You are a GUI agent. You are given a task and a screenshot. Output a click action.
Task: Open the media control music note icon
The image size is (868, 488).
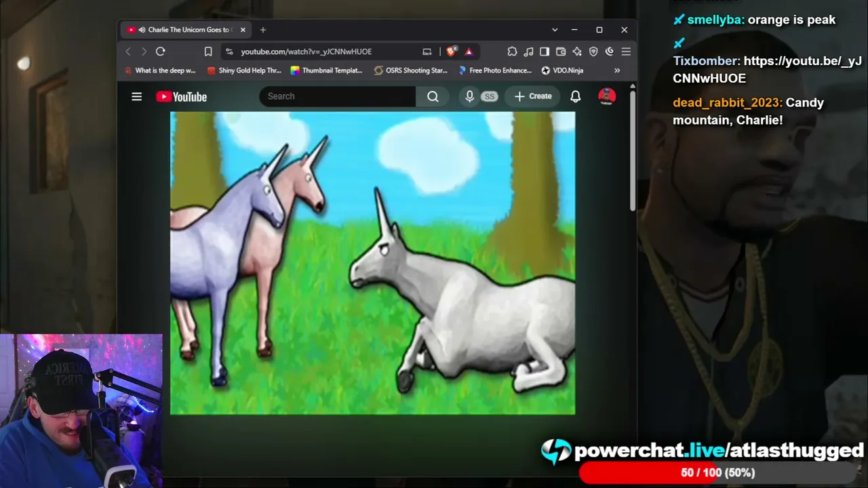point(528,52)
